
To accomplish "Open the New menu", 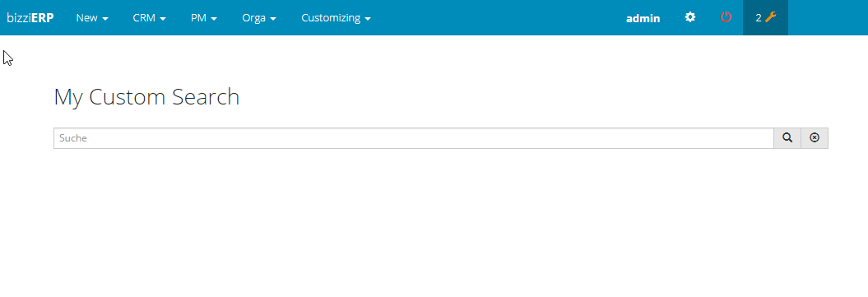I will coord(92,18).
